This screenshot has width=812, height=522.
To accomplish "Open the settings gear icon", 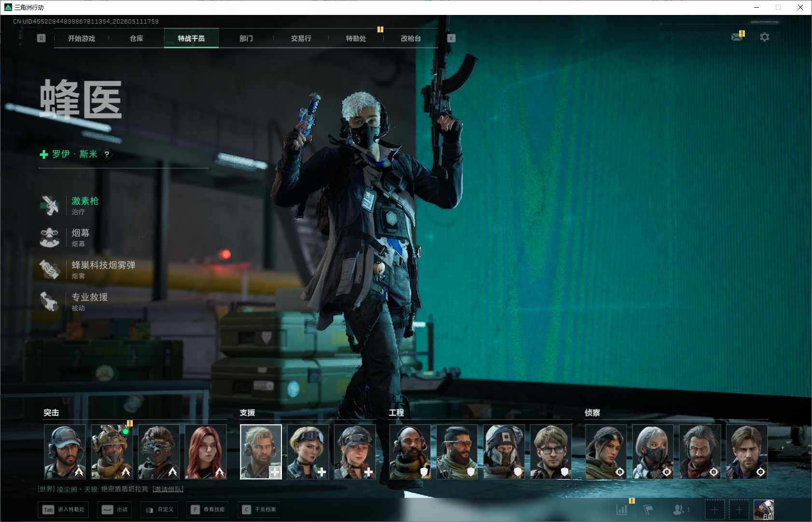I will tap(765, 37).
